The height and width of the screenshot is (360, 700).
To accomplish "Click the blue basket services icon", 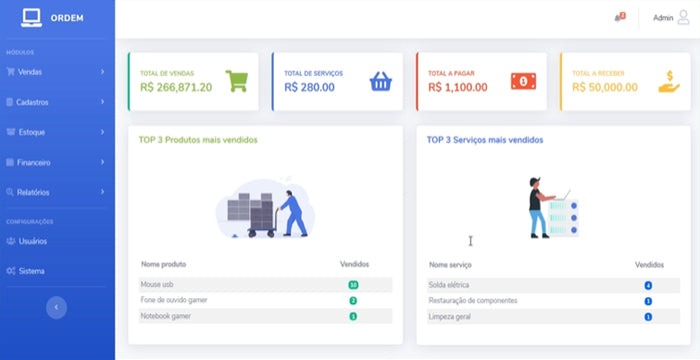I will (x=380, y=81).
